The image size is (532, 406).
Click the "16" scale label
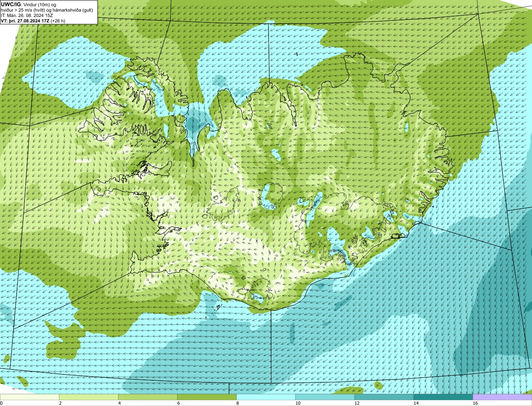click(475, 403)
